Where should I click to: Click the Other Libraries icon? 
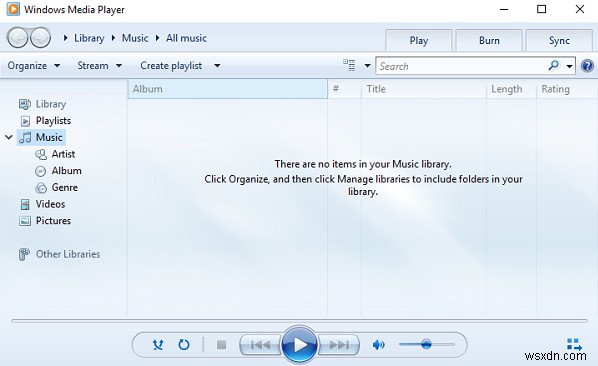tap(24, 254)
